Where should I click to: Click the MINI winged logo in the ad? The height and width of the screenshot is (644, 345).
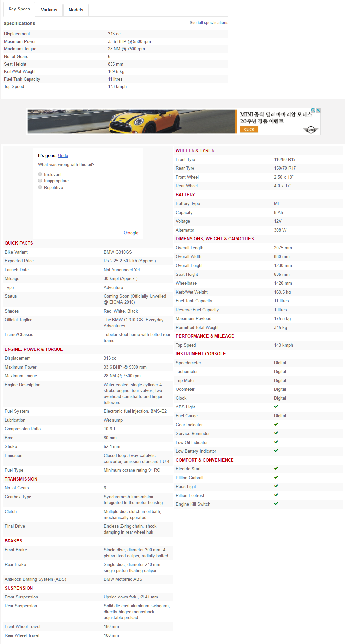311,130
